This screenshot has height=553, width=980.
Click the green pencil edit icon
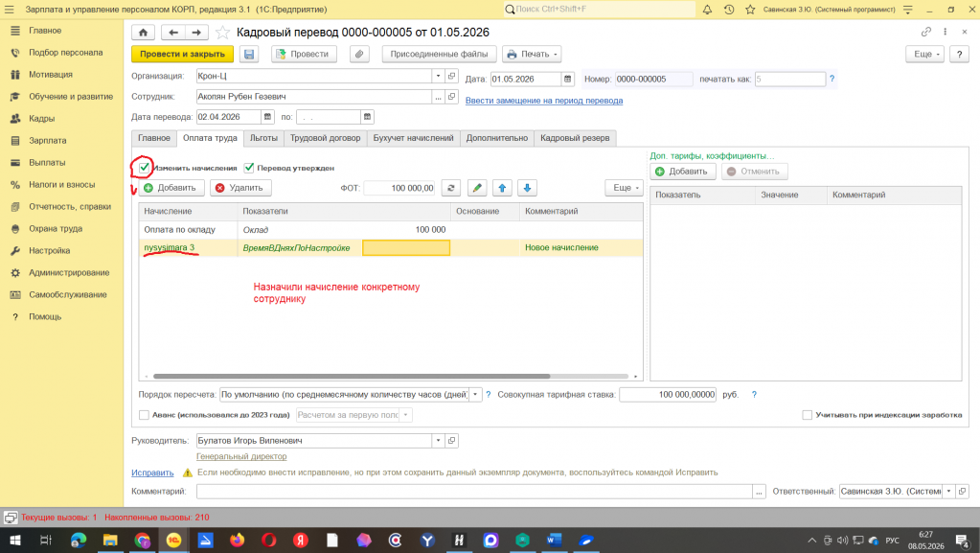pos(477,188)
